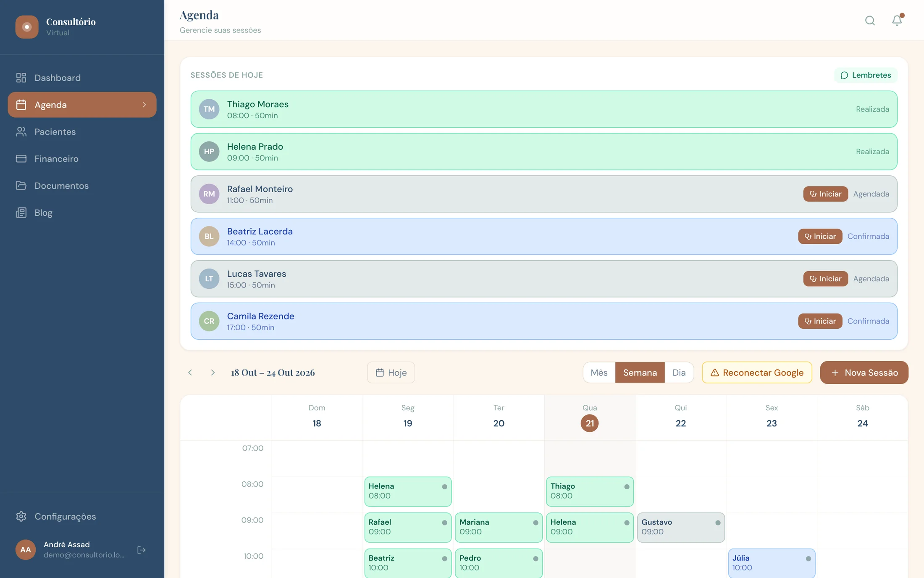The image size is (924, 578).
Task: Expand the Agenda chevron in sidebar
Action: [x=144, y=105]
